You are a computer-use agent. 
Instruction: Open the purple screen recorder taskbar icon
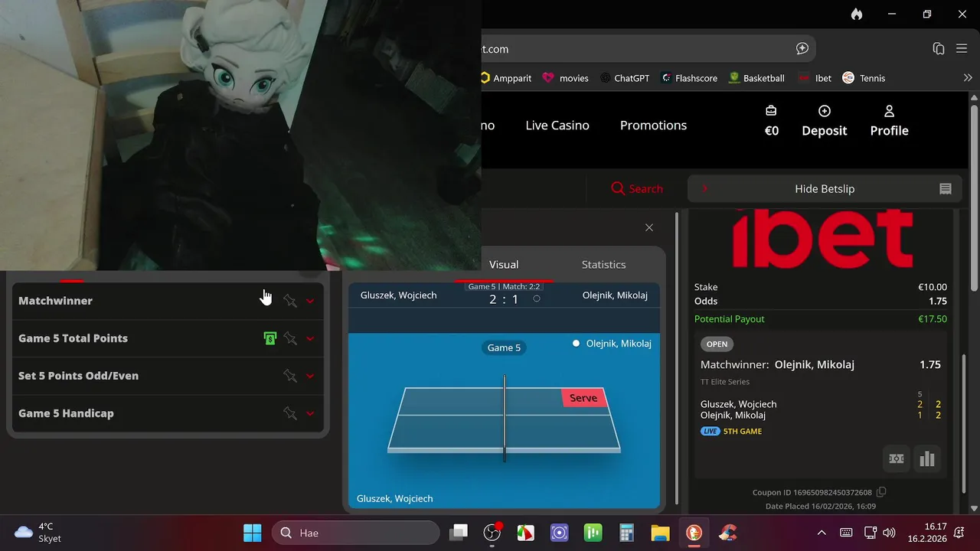pyautogui.click(x=560, y=533)
